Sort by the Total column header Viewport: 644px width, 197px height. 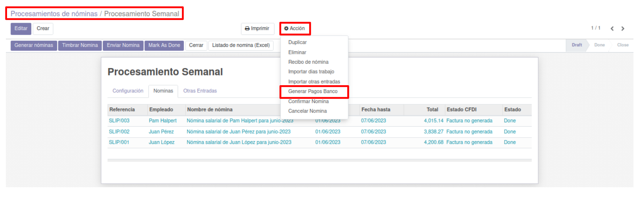click(x=432, y=110)
